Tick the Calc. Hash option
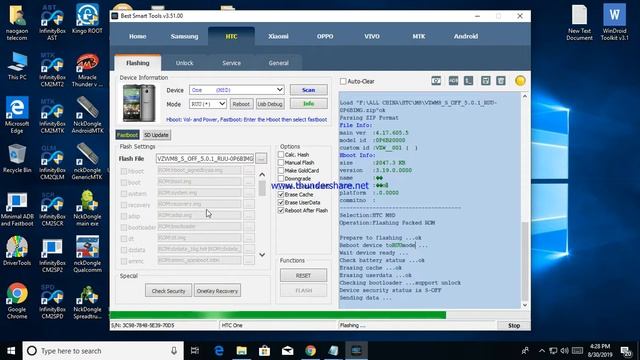Screen dimensions: 640x360 [x=281, y=154]
